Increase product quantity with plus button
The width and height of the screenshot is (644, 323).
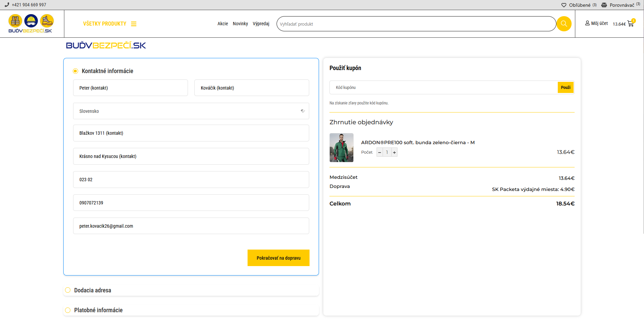394,153
